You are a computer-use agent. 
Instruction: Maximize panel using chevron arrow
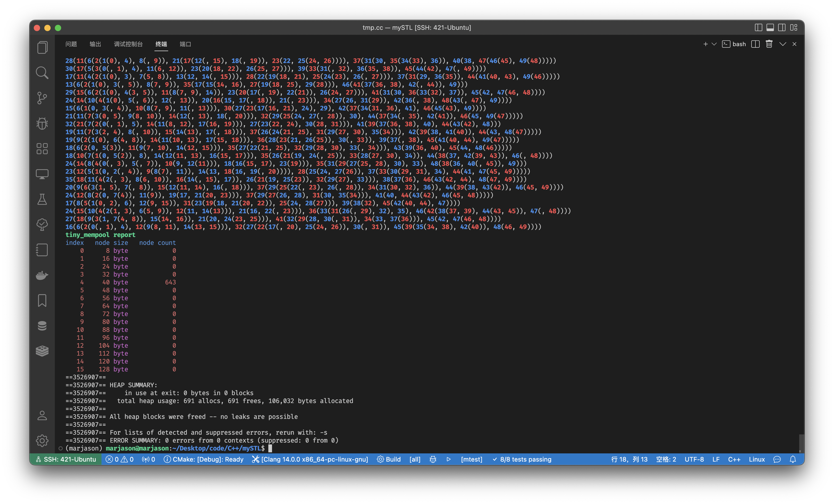pos(783,44)
